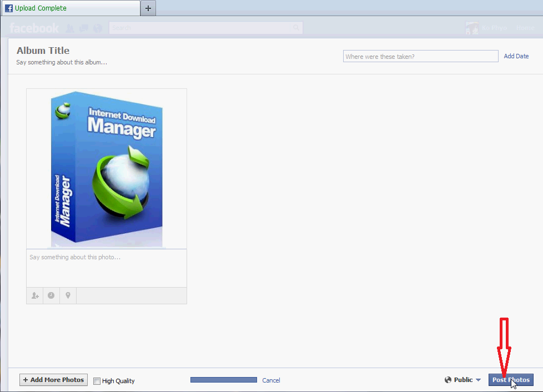Viewport: 543px width, 392px height.
Task: Enable the High Quality checkbox
Action: click(x=97, y=381)
